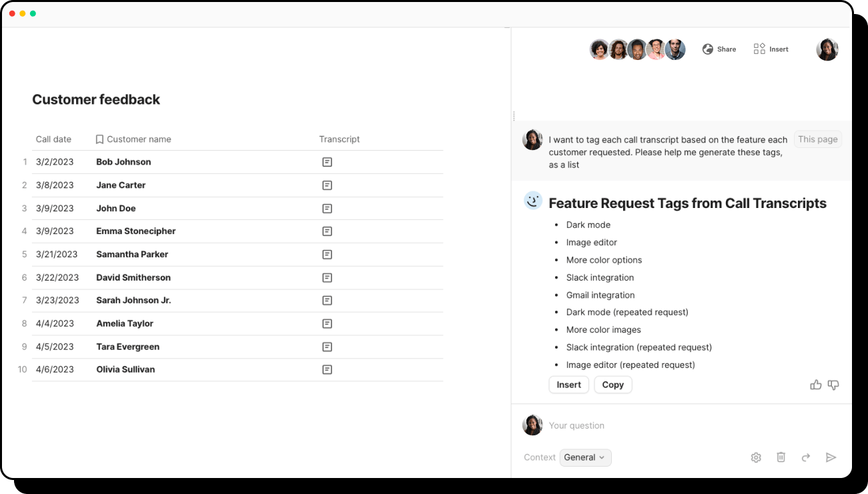868x494 pixels.
Task: Open Bob Johnson's transcript document icon
Action: click(x=327, y=162)
